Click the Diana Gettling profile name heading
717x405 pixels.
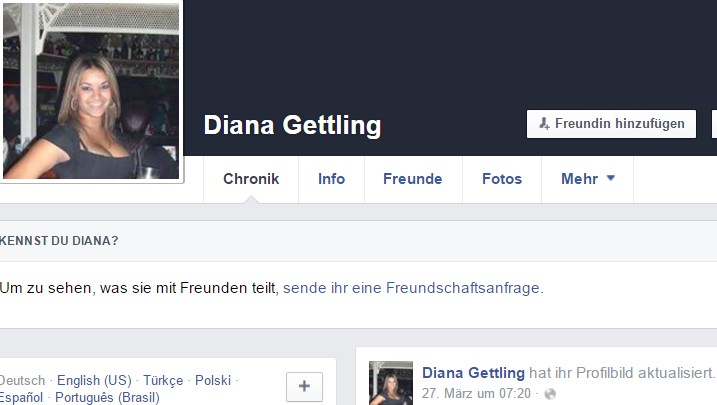[292, 126]
